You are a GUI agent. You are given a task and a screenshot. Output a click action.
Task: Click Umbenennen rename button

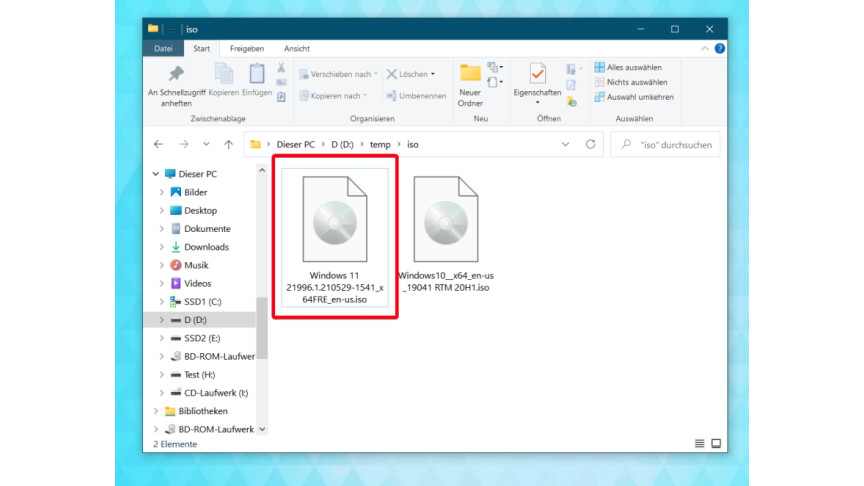pyautogui.click(x=417, y=96)
